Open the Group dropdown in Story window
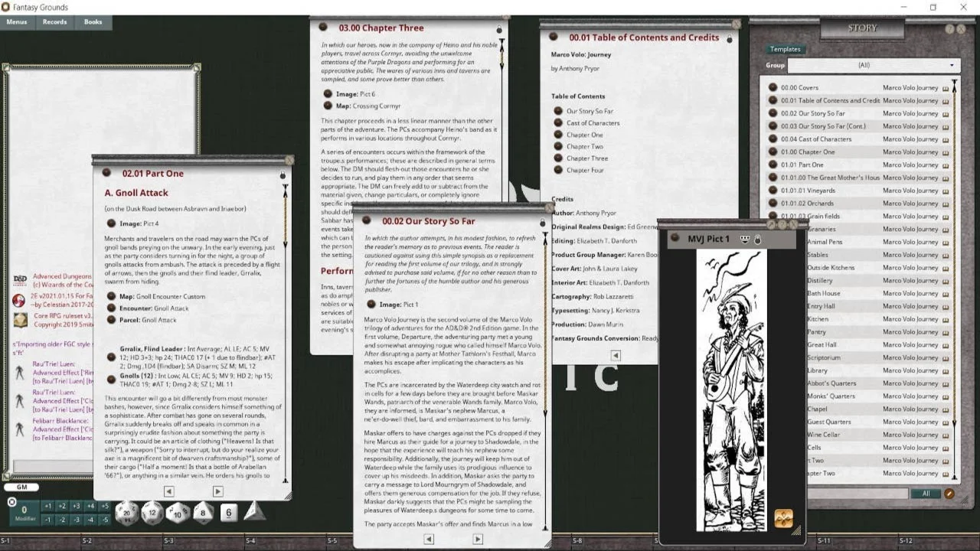Image resolution: width=980 pixels, height=551 pixels. 875,65
